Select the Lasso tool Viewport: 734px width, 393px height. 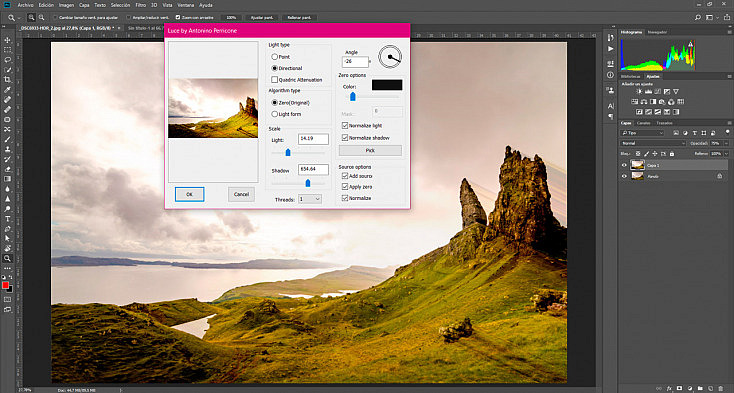click(7, 60)
